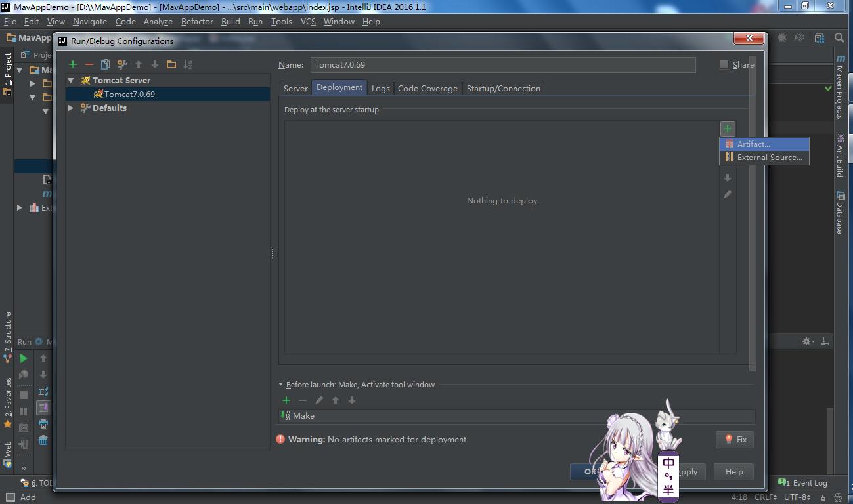Click the Fix button
This screenshot has width=853, height=504.
(735, 440)
